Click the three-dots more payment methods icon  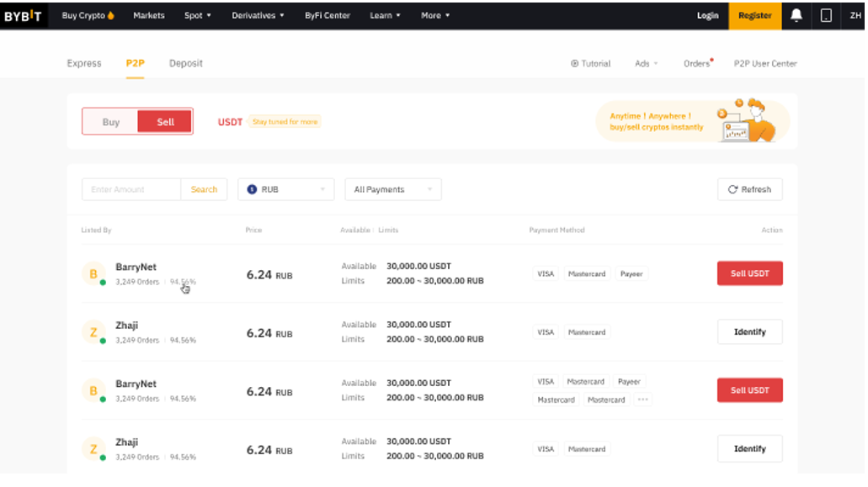pyautogui.click(x=643, y=400)
